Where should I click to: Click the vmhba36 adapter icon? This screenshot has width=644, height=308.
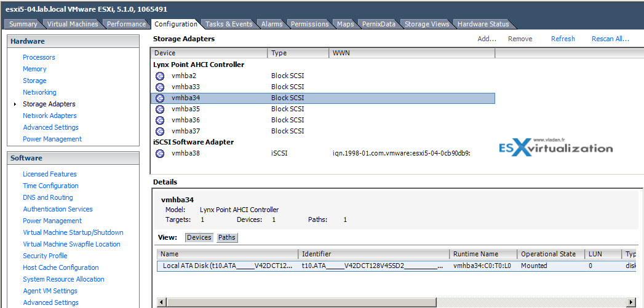[x=160, y=120]
